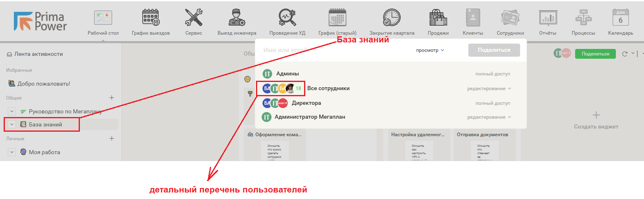Expand the просмотр access level dropdown
644x199 pixels.
[430, 50]
